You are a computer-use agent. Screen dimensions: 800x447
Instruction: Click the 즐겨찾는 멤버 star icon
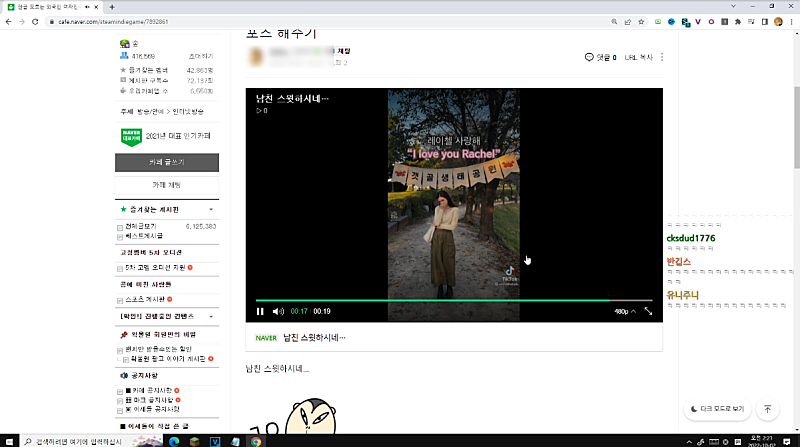pos(123,70)
